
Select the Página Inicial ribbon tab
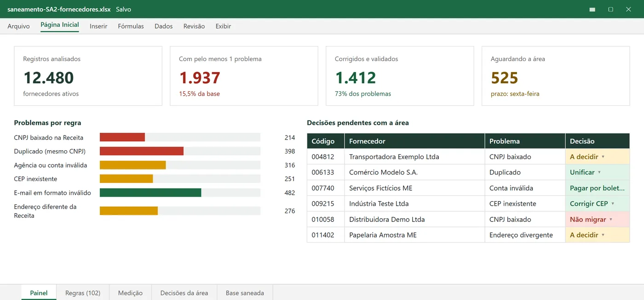[60, 25]
